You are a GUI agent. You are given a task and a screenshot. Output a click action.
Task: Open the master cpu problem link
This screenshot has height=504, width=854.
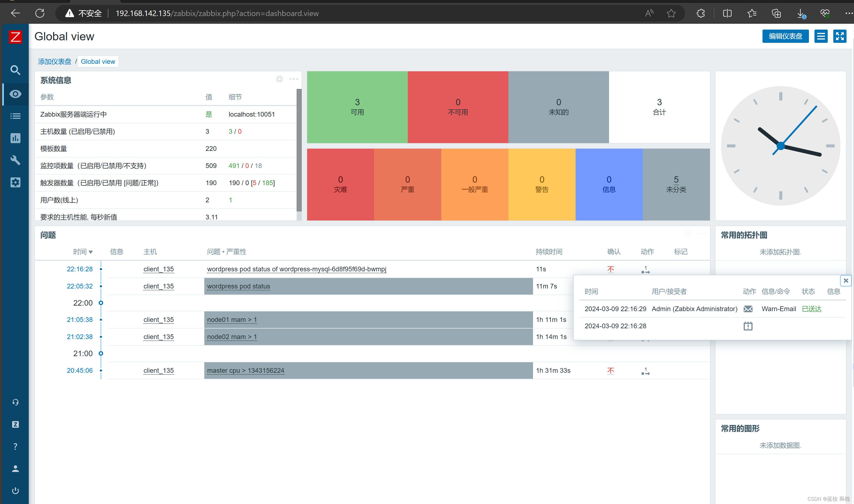click(x=245, y=371)
